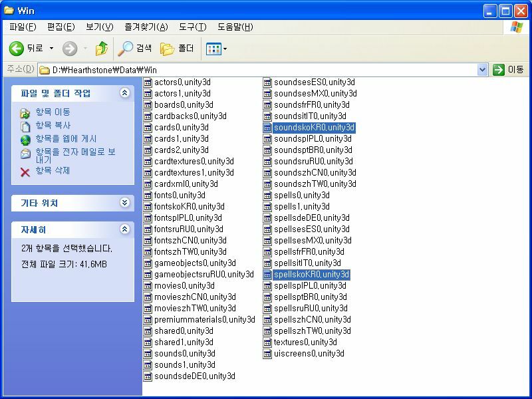Collapse the 파일 및 폴더 작업 panel
Screen dimensions: 532x399
click(124, 92)
